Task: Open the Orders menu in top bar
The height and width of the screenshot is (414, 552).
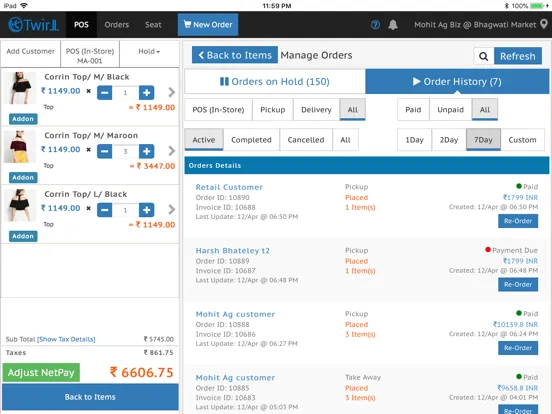Action: click(x=117, y=25)
